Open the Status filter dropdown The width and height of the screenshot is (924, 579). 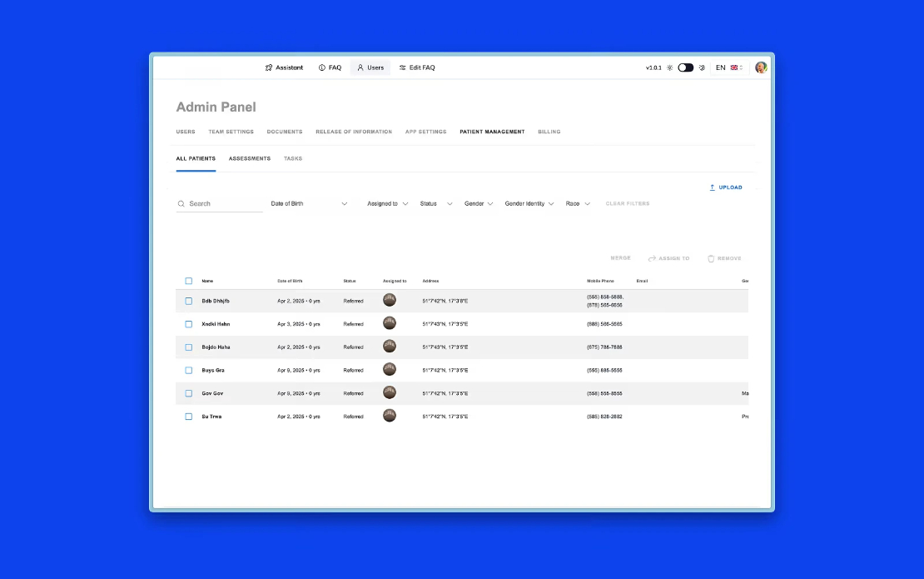(436, 204)
